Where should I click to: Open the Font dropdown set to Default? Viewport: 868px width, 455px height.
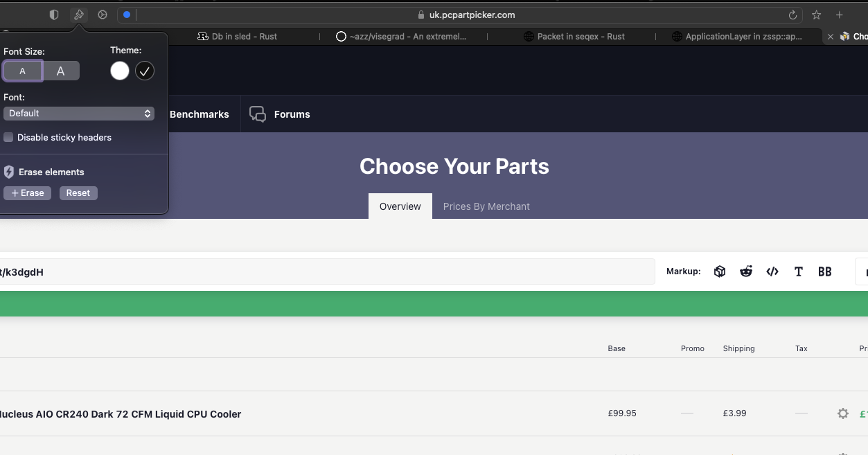pyautogui.click(x=79, y=114)
